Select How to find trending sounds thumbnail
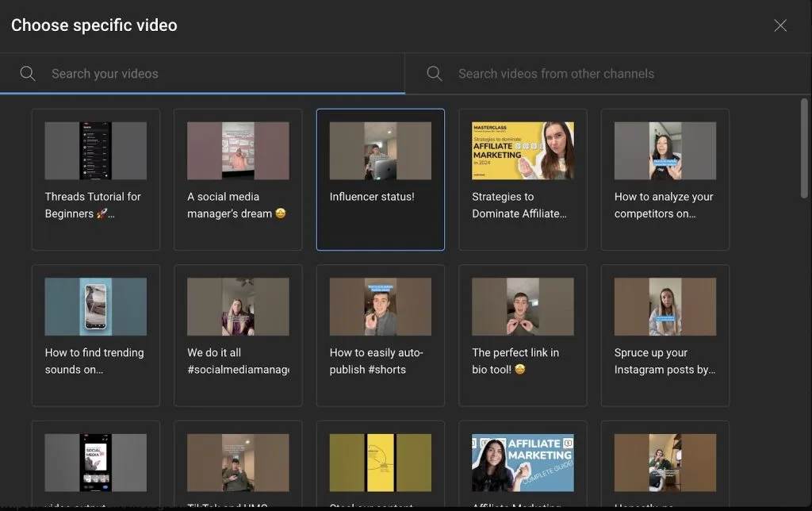Screen dimensions: 812x511 tap(96, 307)
